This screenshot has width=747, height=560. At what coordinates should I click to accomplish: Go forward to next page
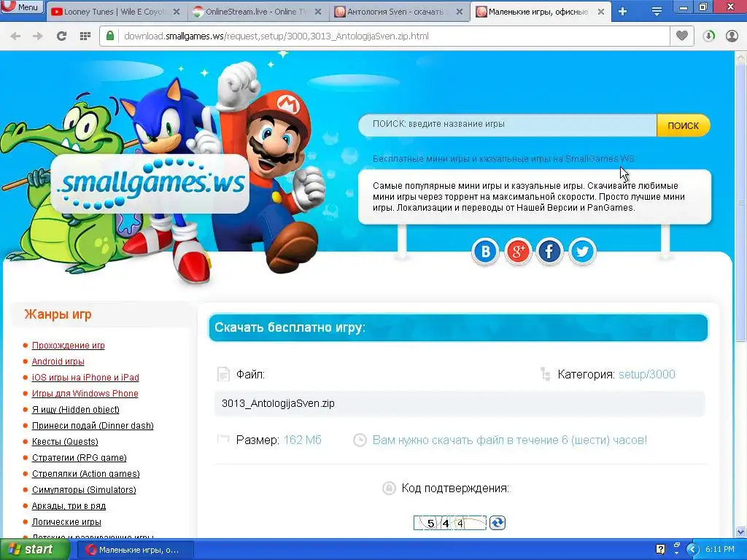(38, 36)
